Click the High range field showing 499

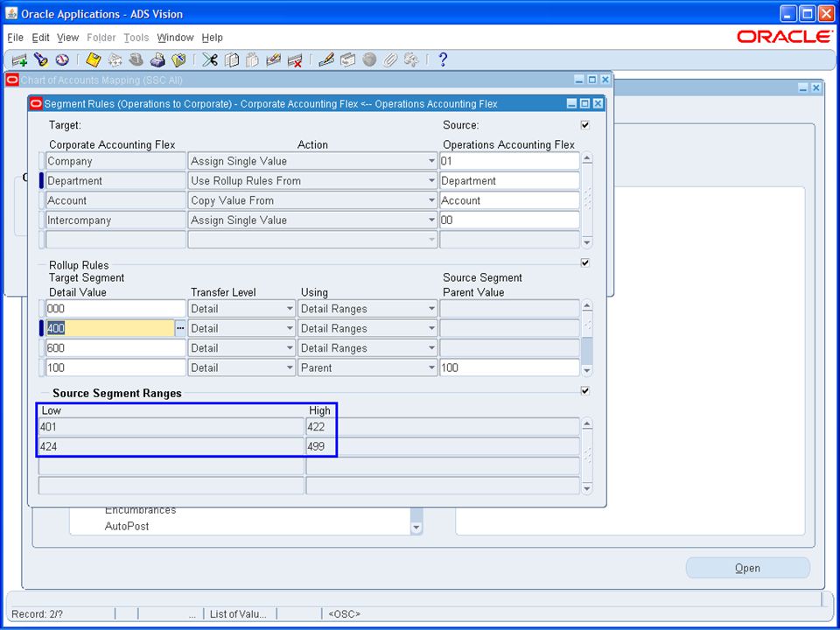[443, 446]
